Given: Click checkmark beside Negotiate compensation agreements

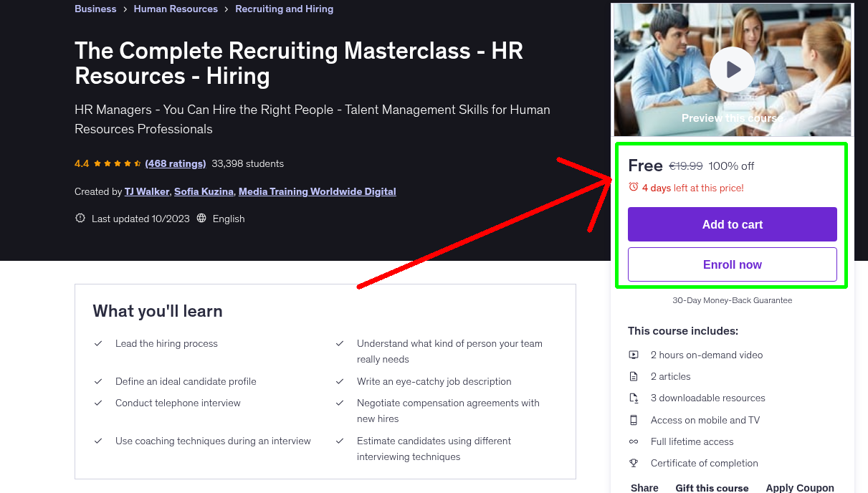Looking at the screenshot, I should pos(340,403).
